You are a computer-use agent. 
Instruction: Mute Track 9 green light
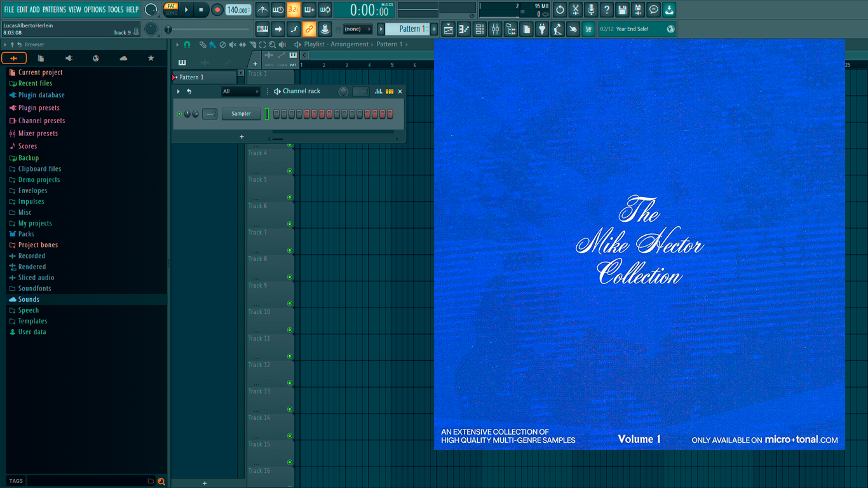(290, 304)
